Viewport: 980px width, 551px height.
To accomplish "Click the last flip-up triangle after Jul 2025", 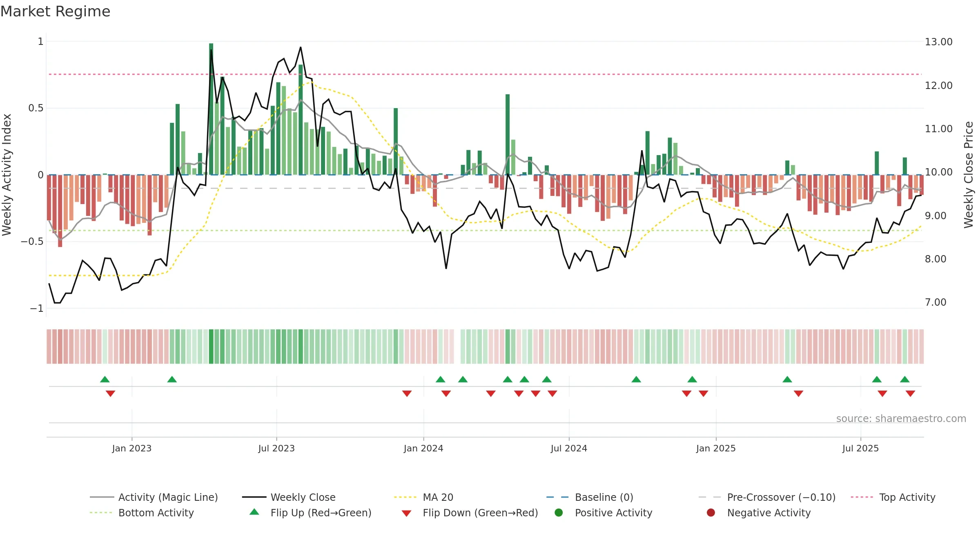I will (905, 379).
